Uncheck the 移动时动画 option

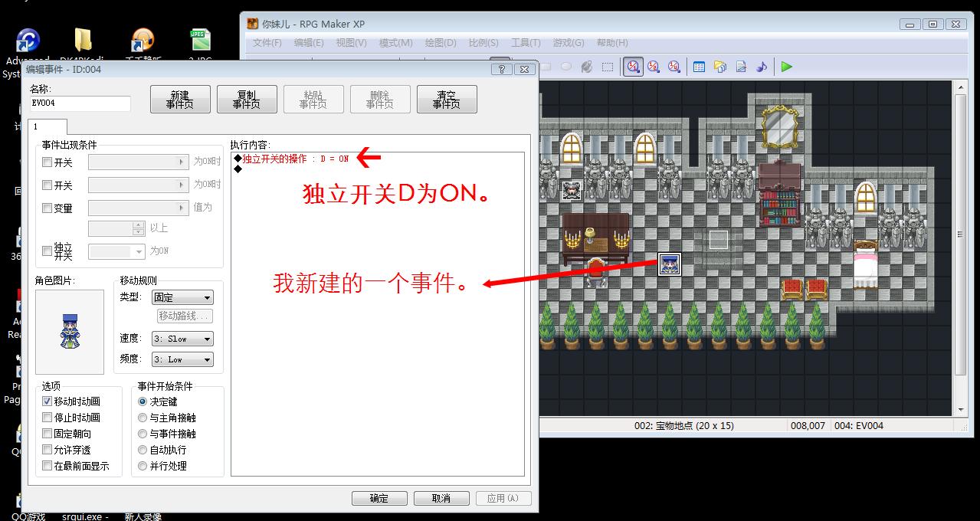pyautogui.click(x=48, y=401)
